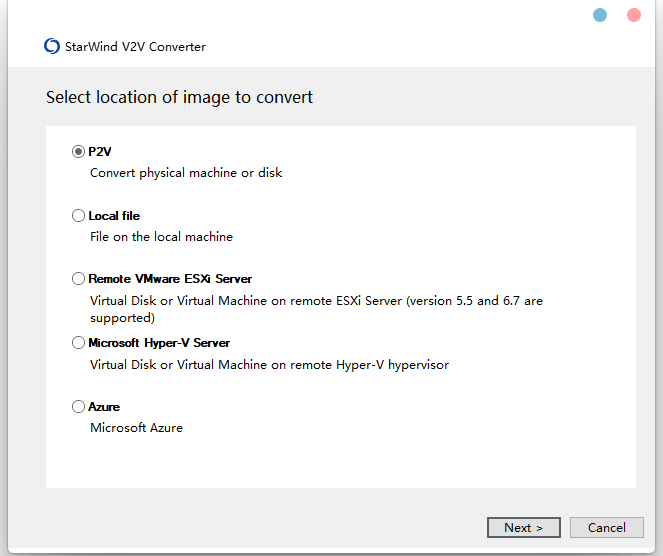Screen dimensions: 663x556
Task: Click the 'Microsoft Hyper-V Server' label text
Action: tap(159, 342)
